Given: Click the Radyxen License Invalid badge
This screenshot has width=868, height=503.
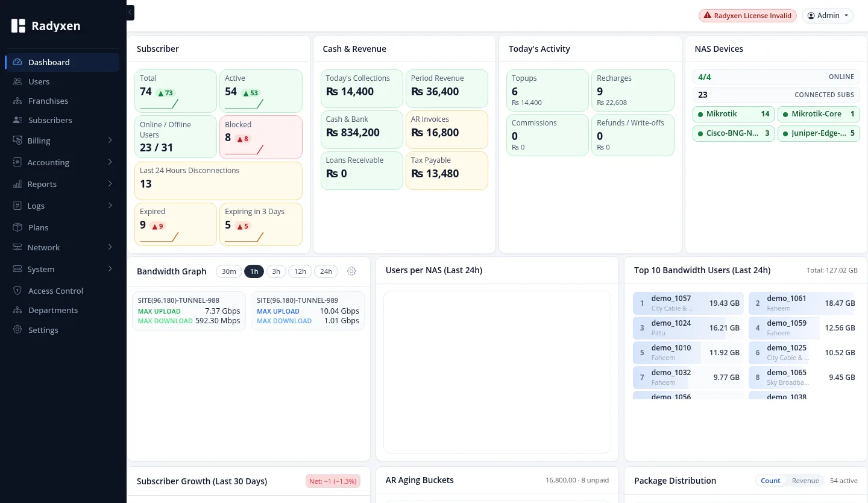Looking at the screenshot, I should [x=747, y=16].
